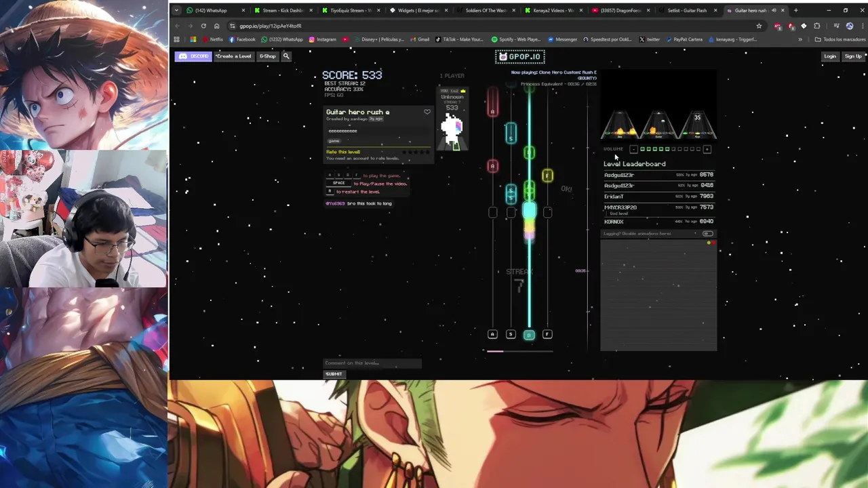Open the Netflix bookmark
This screenshot has width=868, height=488.
(x=213, y=39)
